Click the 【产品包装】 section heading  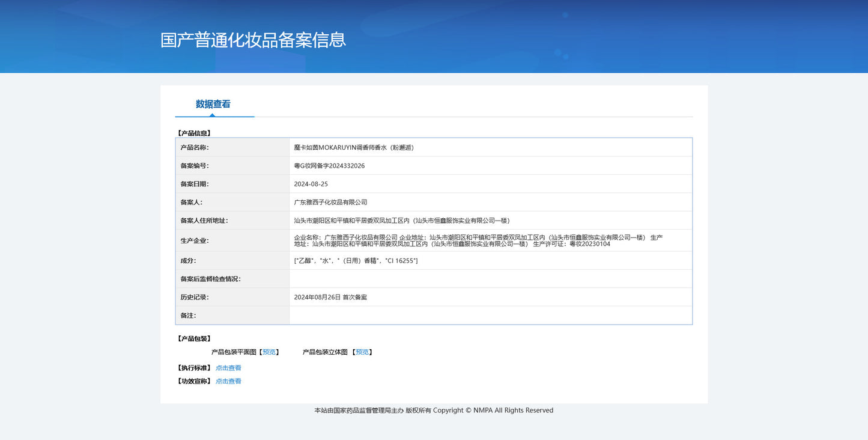click(x=194, y=339)
